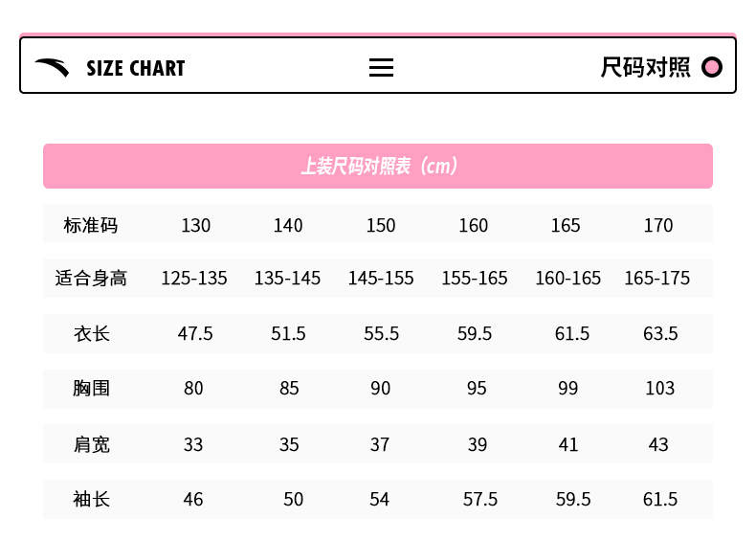This screenshot has width=756, height=540.
Task: Click the 尺码对照 heading text
Action: click(x=645, y=67)
